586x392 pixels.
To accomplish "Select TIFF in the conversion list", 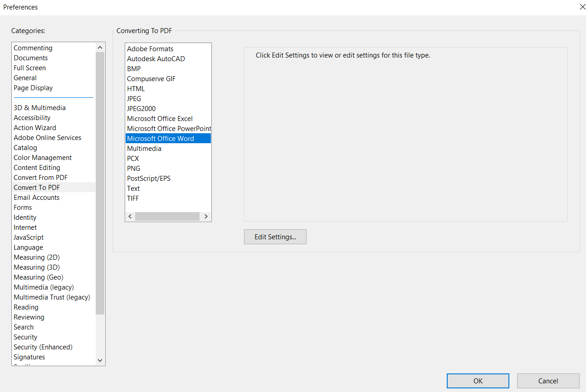I will pos(132,198).
